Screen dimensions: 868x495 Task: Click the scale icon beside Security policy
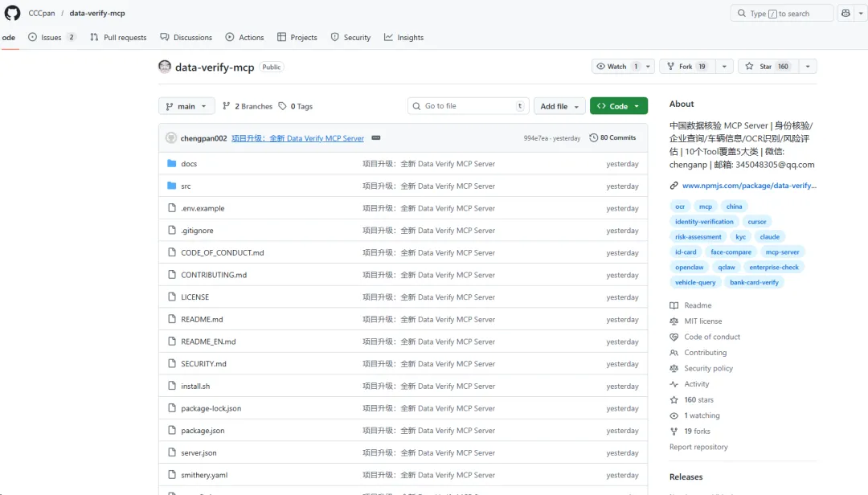[x=674, y=368]
